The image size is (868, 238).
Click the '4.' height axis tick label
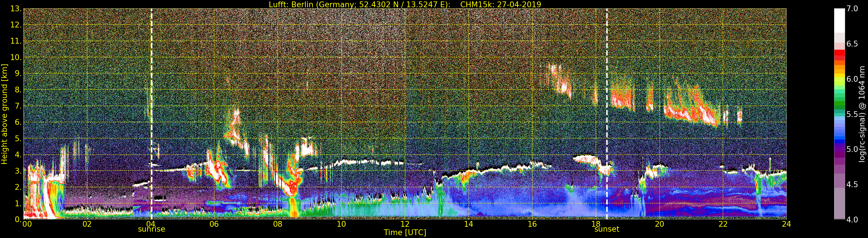18,155
